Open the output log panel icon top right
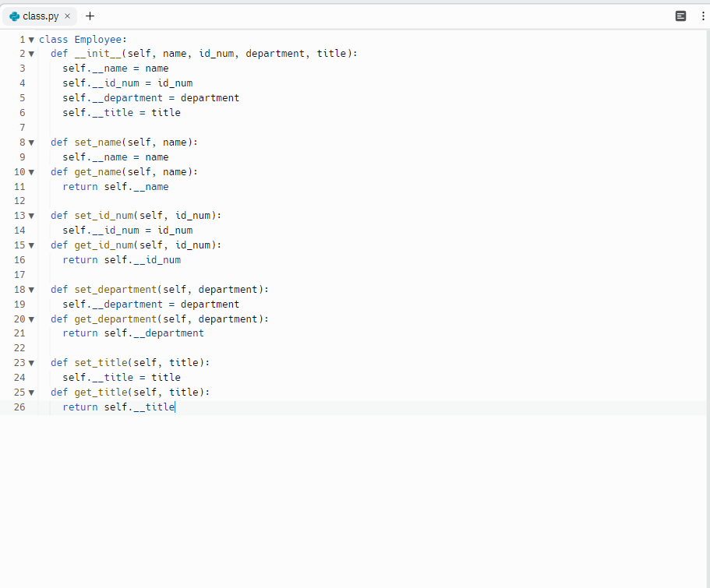Image resolution: width=710 pixels, height=588 pixels. (x=681, y=16)
